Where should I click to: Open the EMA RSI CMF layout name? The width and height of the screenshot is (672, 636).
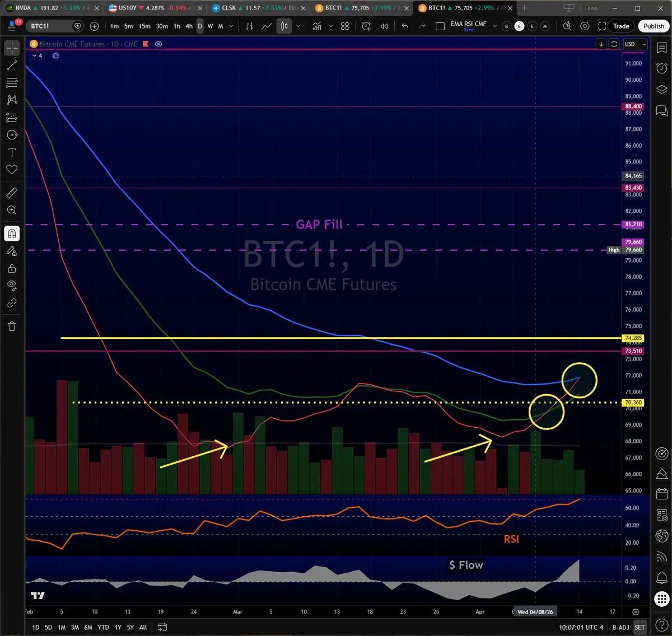click(x=468, y=25)
